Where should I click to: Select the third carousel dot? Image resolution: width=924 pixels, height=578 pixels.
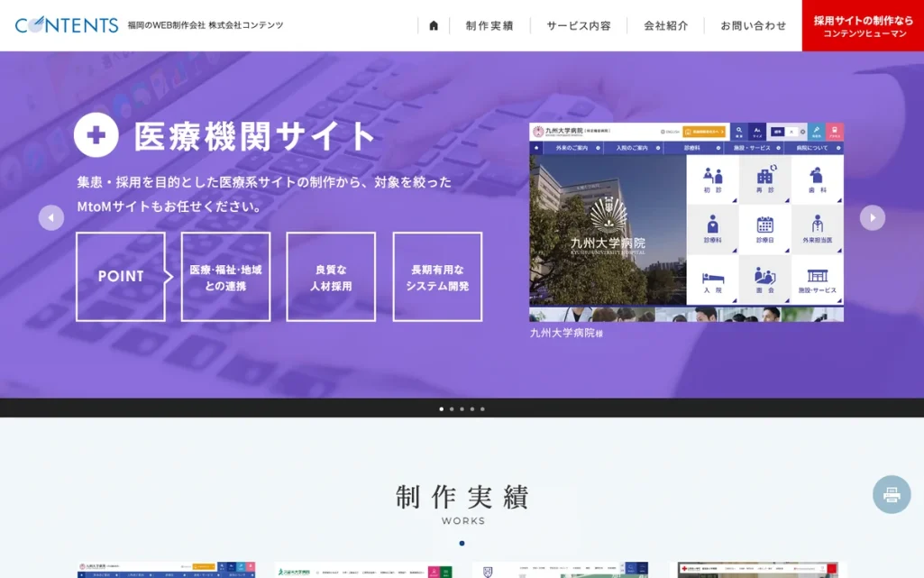[x=462, y=408]
